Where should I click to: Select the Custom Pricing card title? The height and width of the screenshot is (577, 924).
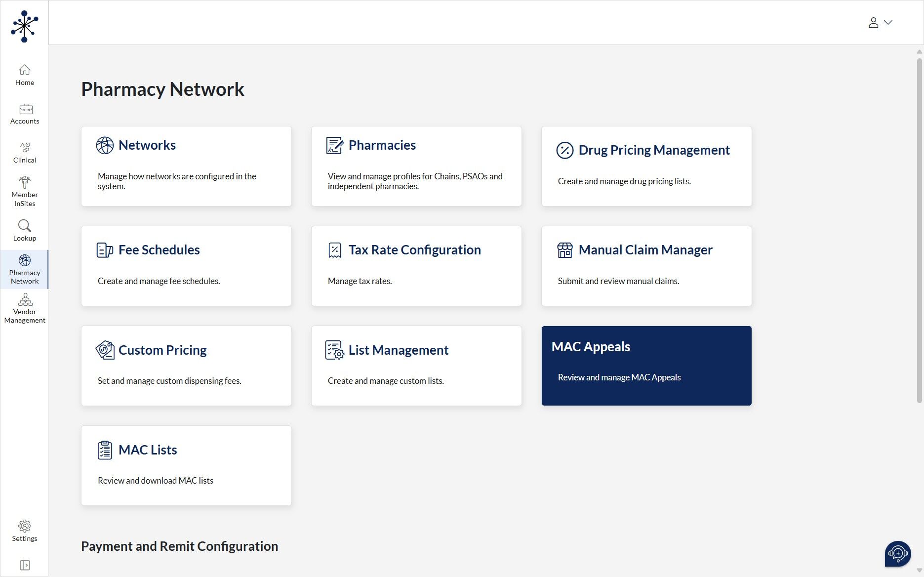click(162, 350)
